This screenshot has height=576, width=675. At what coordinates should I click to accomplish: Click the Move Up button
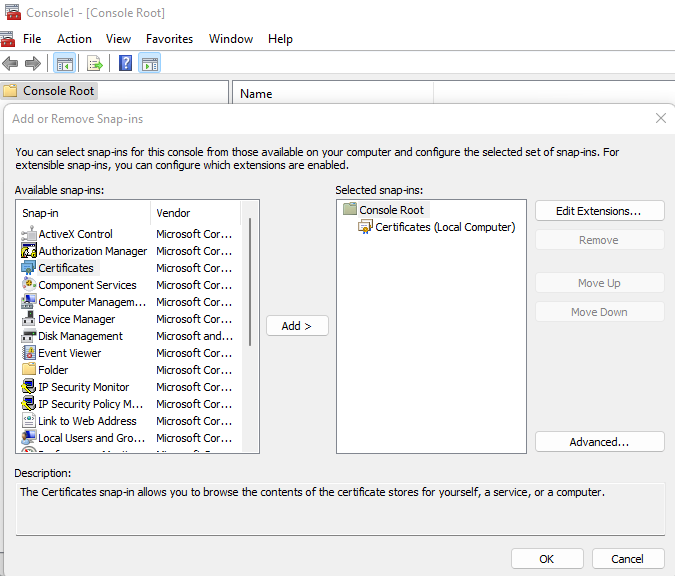(x=600, y=283)
